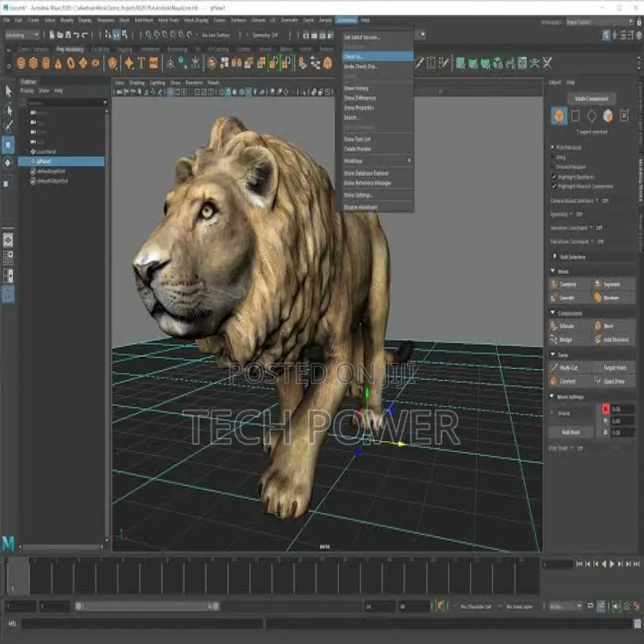Pick Object selection mode orange cube icon
This screenshot has width=644, height=644.
pyautogui.click(x=559, y=116)
